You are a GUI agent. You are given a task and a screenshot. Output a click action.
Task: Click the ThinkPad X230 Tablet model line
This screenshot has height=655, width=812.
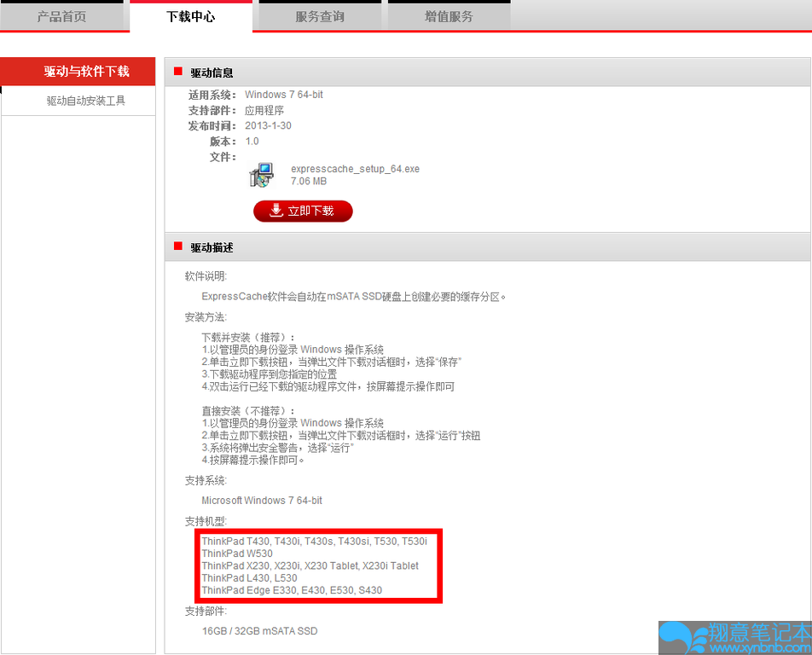tap(310, 566)
